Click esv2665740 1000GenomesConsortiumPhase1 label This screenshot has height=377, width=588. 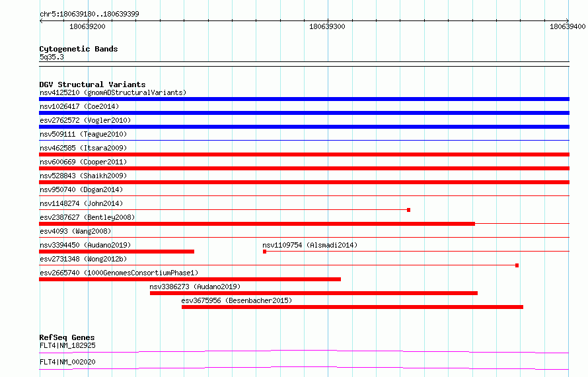(x=119, y=273)
